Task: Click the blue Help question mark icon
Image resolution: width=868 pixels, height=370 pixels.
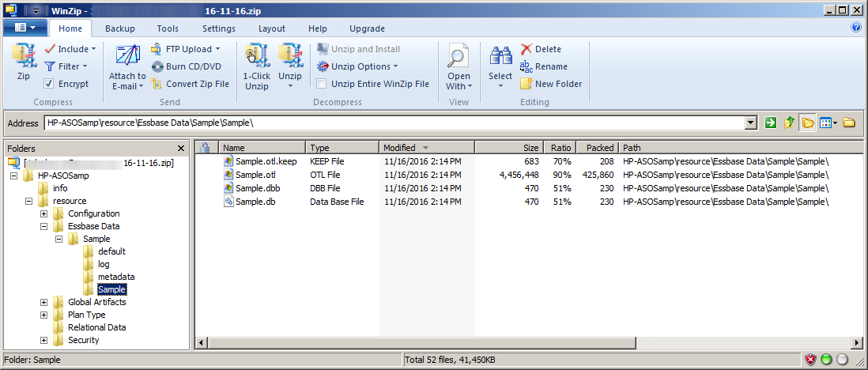Action: click(856, 27)
